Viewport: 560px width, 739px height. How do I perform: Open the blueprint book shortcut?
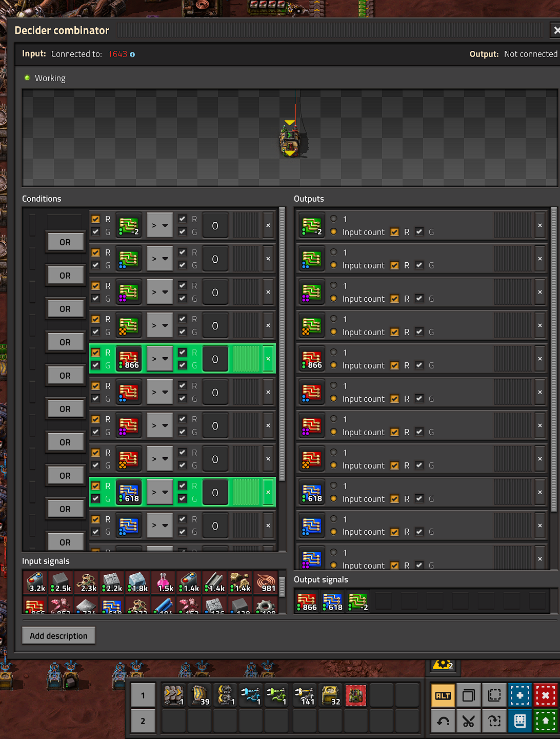(519, 722)
